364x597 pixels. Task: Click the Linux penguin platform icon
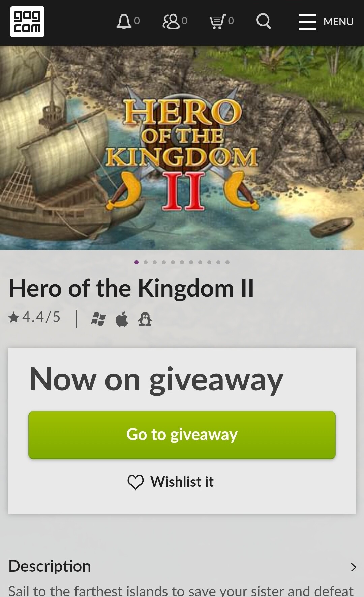click(x=145, y=319)
